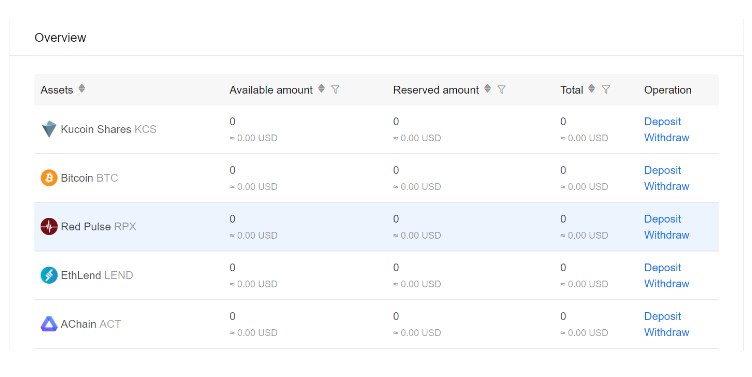This screenshot has width=752, height=377.
Task: Select the Bitcoin BTC asset name
Action: tap(89, 178)
